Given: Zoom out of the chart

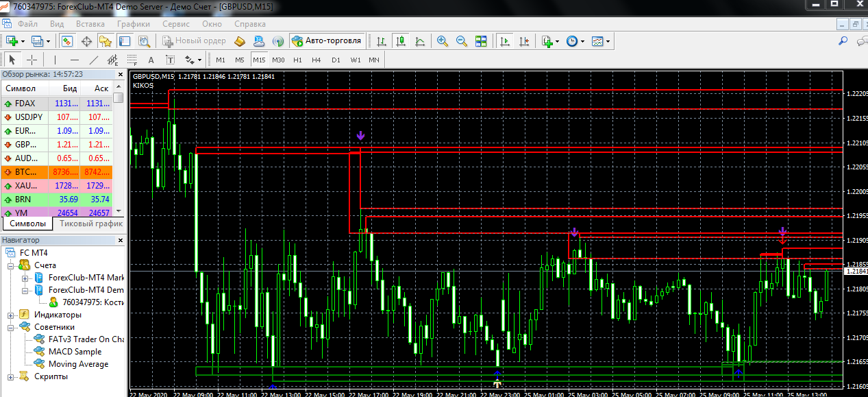Looking at the screenshot, I should [462, 41].
